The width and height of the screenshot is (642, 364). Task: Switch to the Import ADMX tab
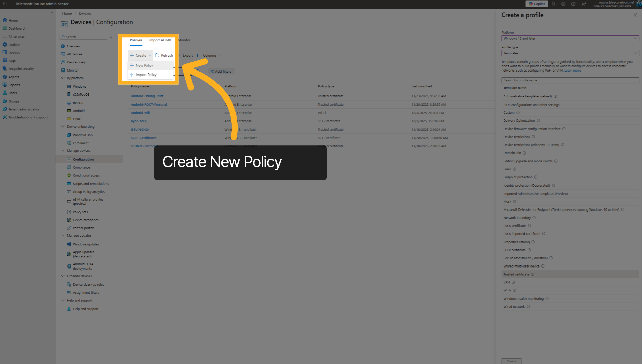pos(160,40)
